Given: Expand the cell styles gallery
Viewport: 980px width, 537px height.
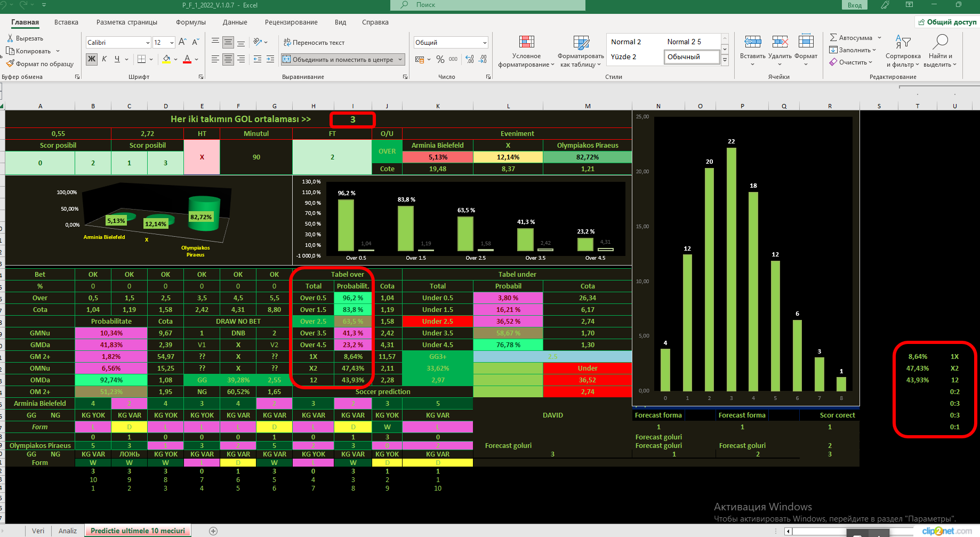Looking at the screenshot, I should tap(725, 60).
